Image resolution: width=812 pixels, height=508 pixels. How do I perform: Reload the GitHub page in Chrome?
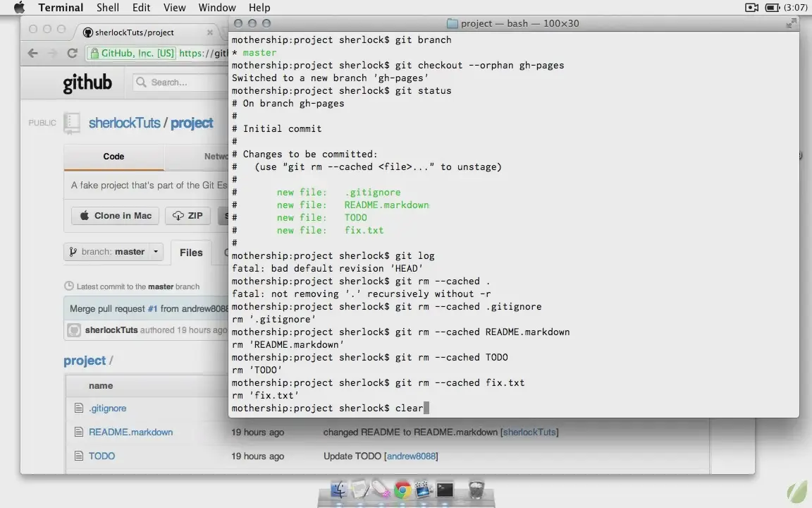pyautogui.click(x=72, y=53)
